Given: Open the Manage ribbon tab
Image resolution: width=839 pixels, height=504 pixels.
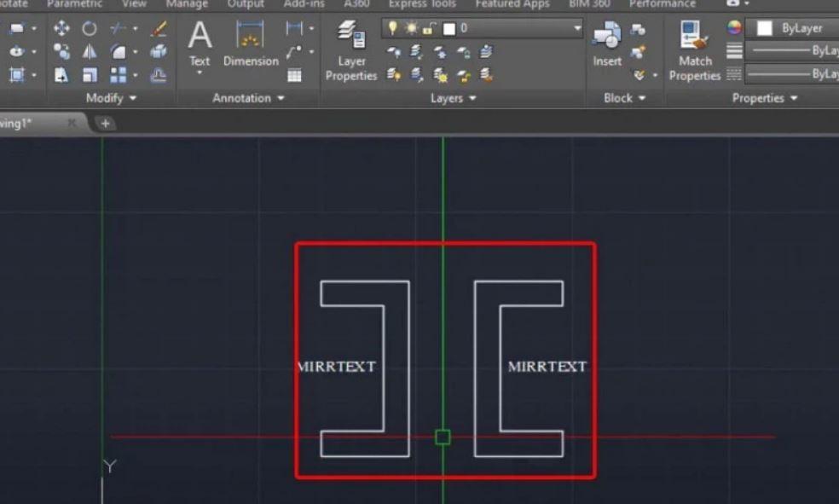Looking at the screenshot, I should (x=187, y=4).
